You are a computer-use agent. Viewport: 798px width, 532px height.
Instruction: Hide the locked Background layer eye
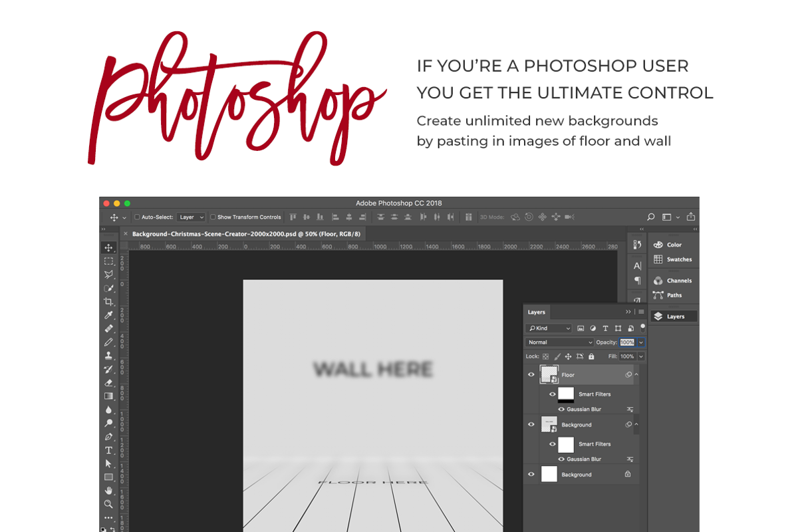pos(531,474)
